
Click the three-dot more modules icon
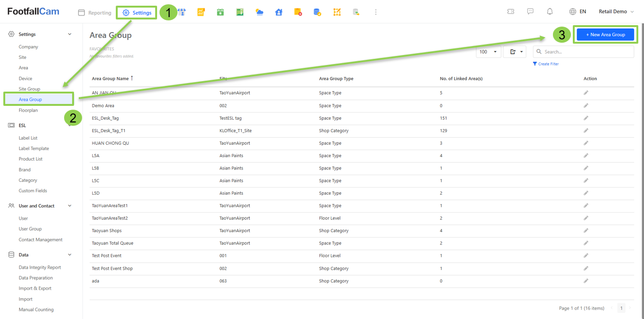[376, 12]
